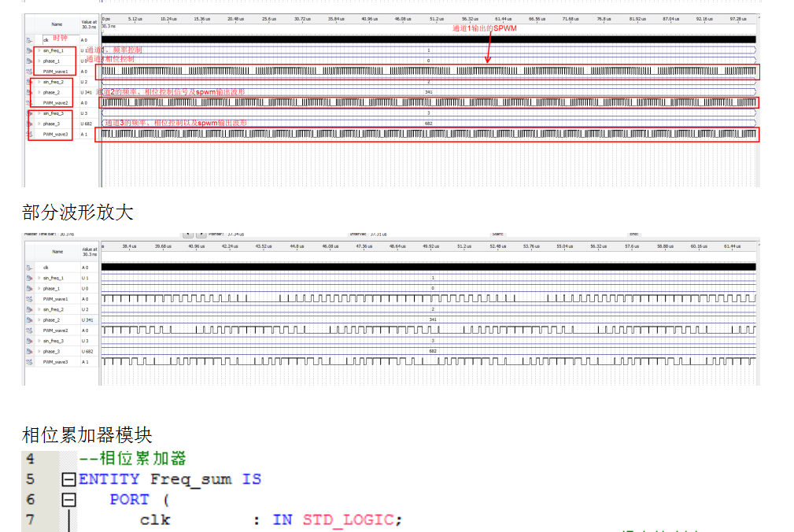Select phase_1 signal name in top waveform
Image resolution: width=794 pixels, height=532 pixels.
(x=51, y=61)
